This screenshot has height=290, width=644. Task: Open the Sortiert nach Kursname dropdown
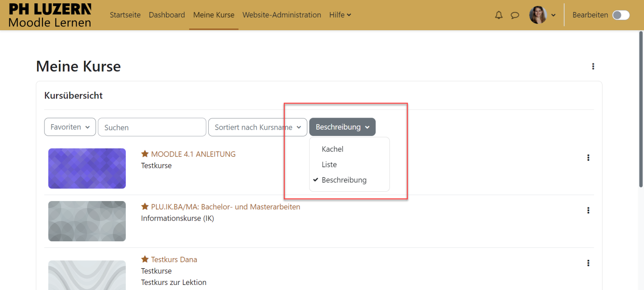pyautogui.click(x=257, y=127)
